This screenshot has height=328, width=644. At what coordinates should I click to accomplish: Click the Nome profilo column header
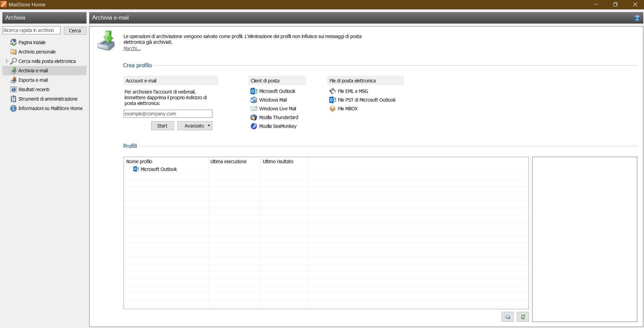(166, 161)
